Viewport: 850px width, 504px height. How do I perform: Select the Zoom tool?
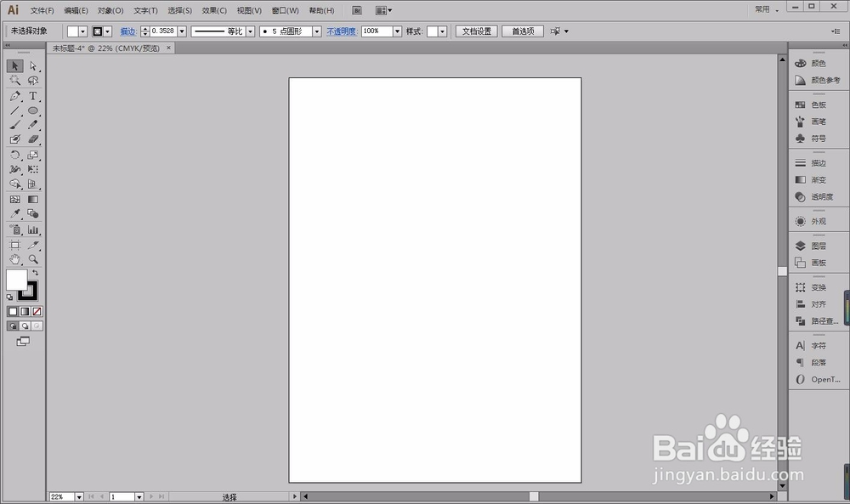point(33,259)
